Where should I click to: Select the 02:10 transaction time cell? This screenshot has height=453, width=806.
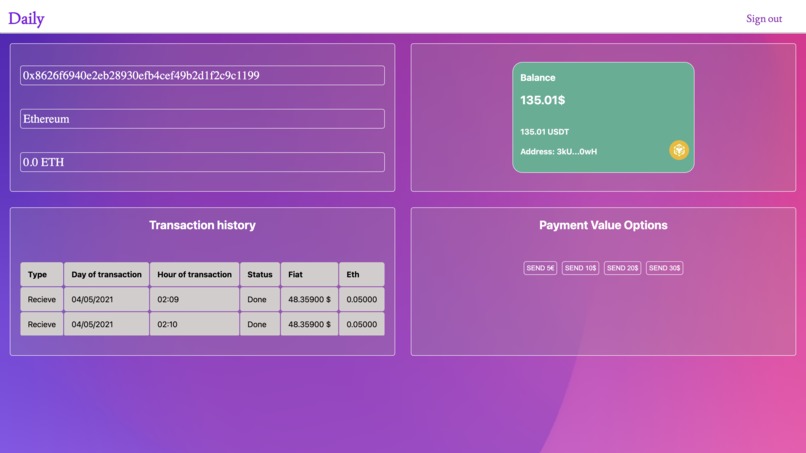(x=194, y=324)
